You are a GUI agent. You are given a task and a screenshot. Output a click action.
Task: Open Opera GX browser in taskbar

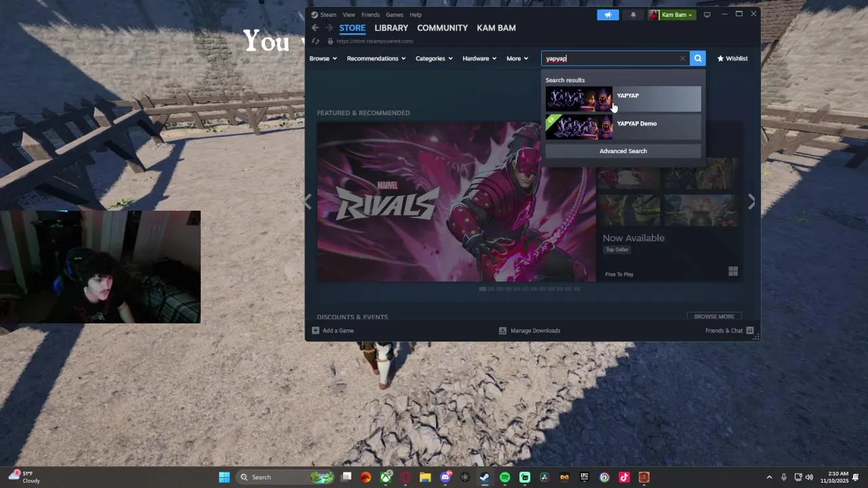coord(406,477)
